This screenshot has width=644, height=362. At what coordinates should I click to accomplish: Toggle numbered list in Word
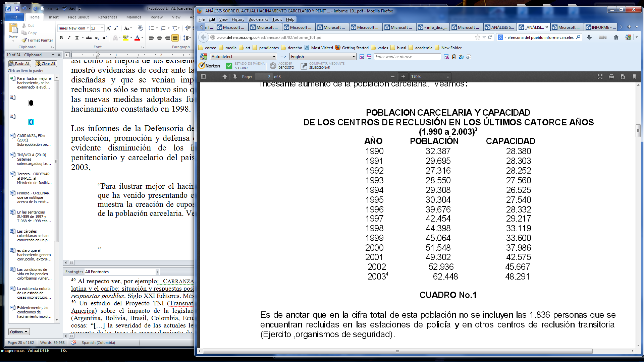(x=163, y=28)
